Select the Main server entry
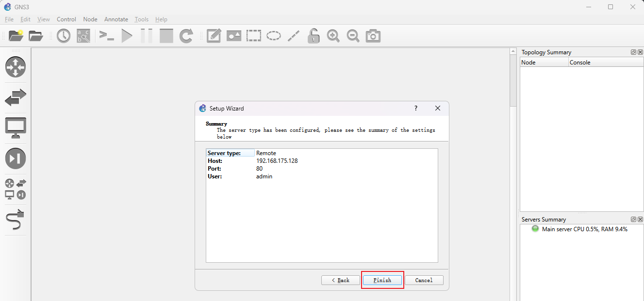The width and height of the screenshot is (644, 301). [584, 229]
